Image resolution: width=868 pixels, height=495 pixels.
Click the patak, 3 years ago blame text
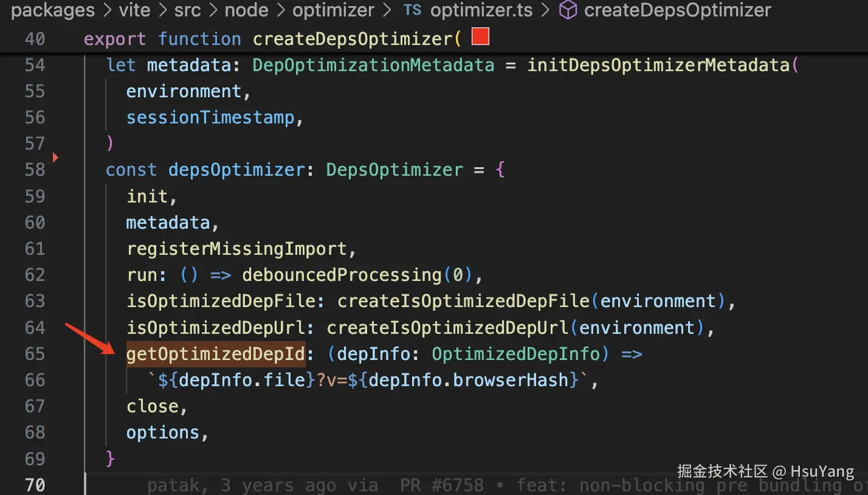pos(241,485)
